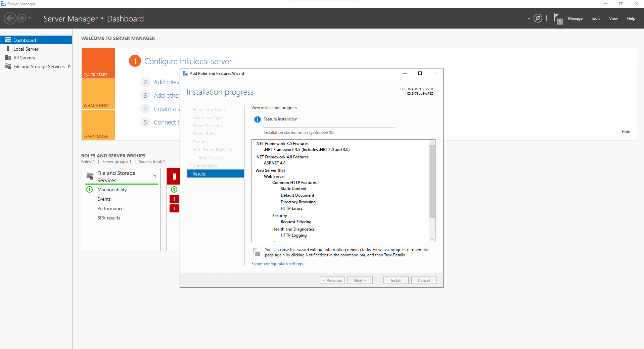Open the WHAT'S NEW tile
This screenshot has height=349, width=644.
click(x=99, y=94)
